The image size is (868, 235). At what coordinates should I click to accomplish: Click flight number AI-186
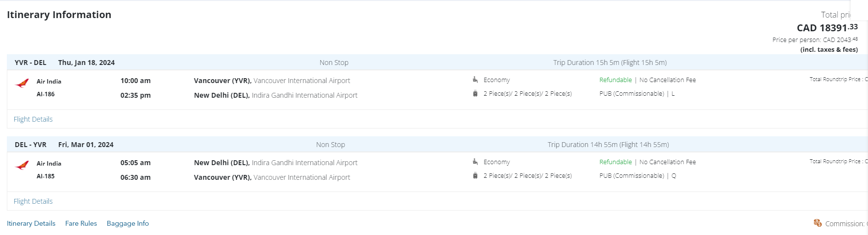(x=45, y=94)
